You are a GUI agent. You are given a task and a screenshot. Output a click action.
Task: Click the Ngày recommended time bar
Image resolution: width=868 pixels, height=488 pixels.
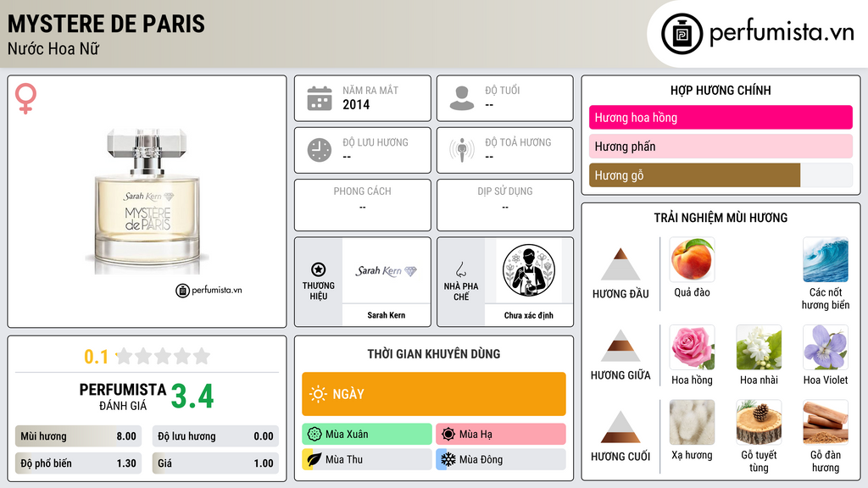434,394
